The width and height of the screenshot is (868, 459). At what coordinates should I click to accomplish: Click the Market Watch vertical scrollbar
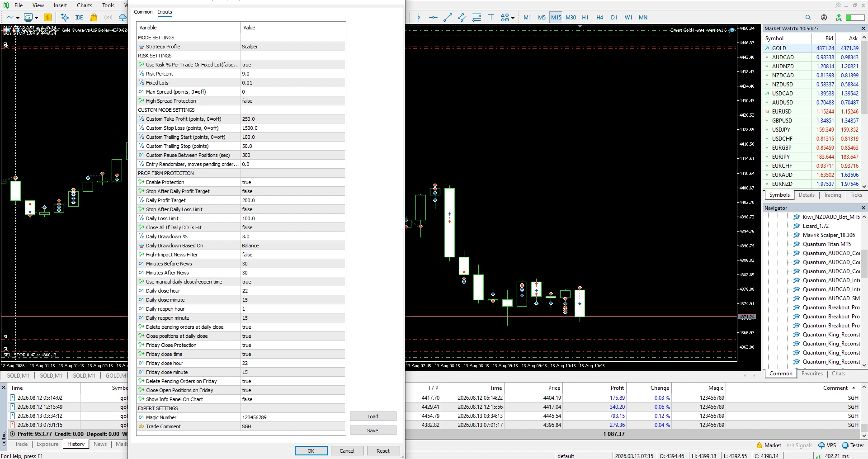tap(864, 113)
